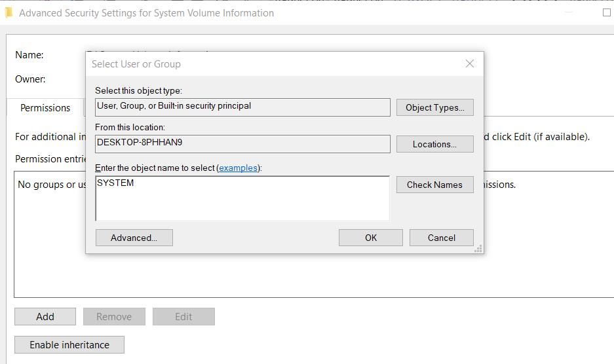This screenshot has width=614, height=364.
Task: Click the Select User or Group title bar
Action: (262, 64)
